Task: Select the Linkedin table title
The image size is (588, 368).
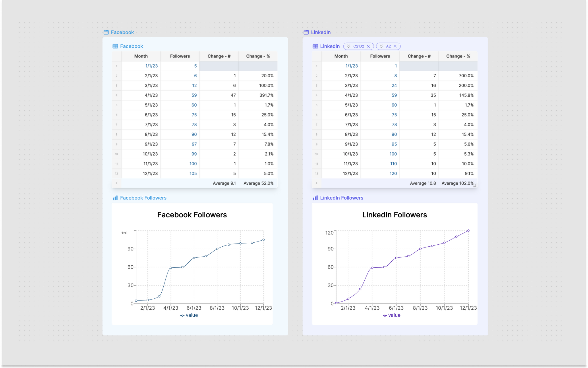Action: click(330, 46)
